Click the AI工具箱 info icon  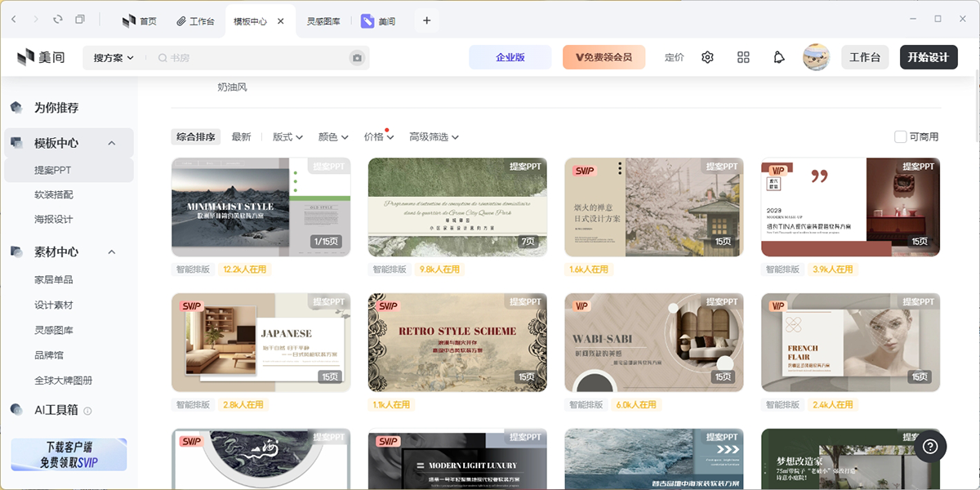click(87, 411)
